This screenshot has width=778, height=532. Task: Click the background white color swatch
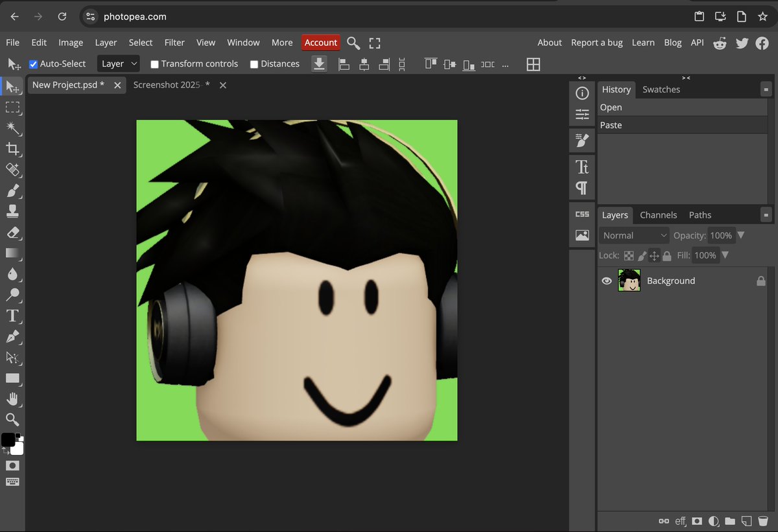tap(18, 448)
